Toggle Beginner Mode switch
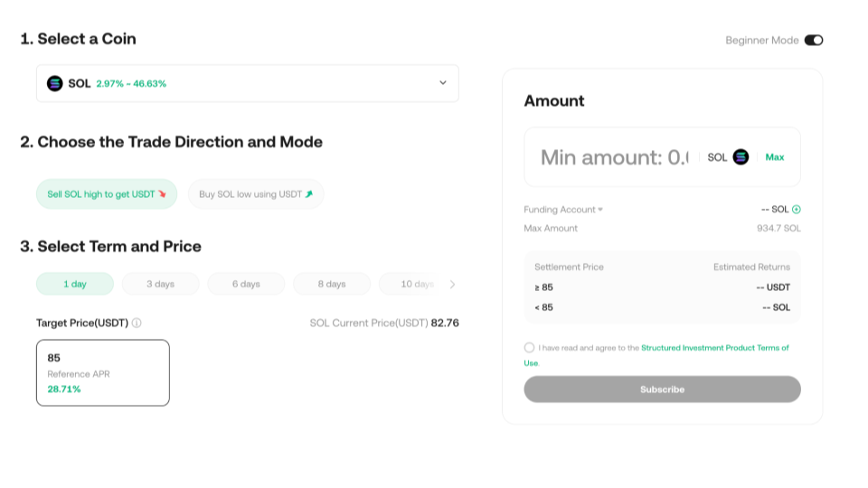This screenshot has width=868, height=488. [x=813, y=40]
